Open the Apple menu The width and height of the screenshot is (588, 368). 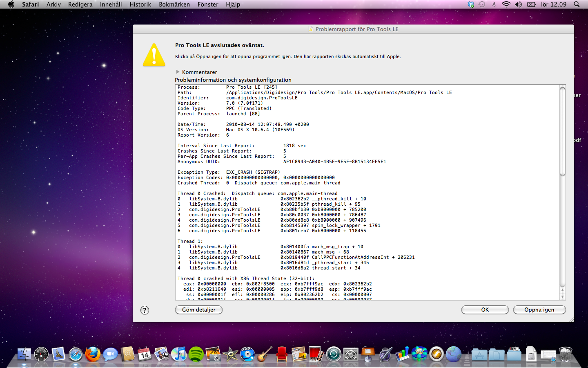[x=11, y=4]
